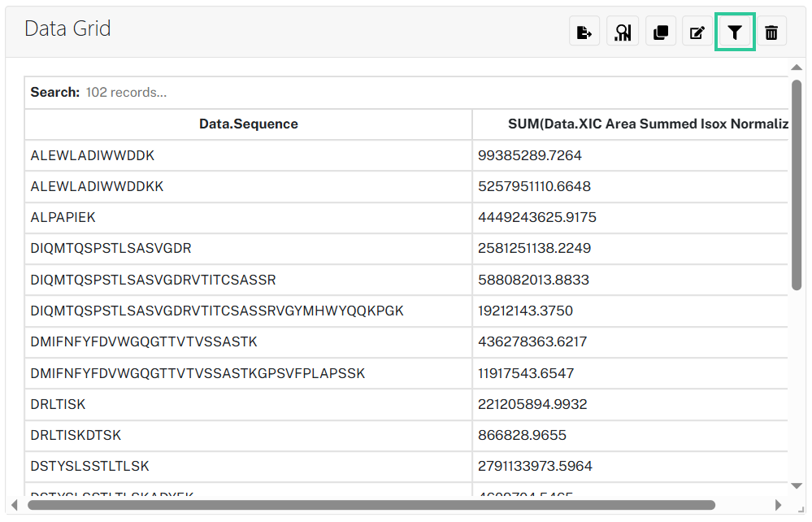Select the DMIFNFYFDVWGQGTTVTVSSASTK cell

[248, 341]
